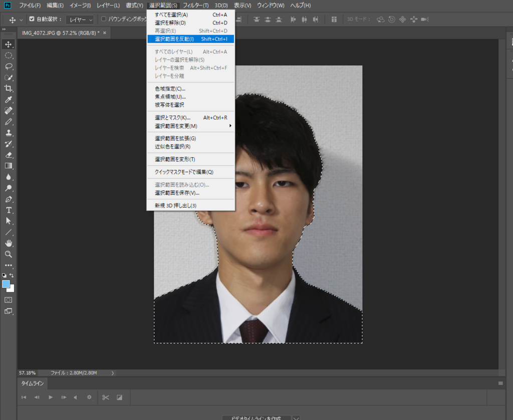Click the timeline transition icon
513x420 pixels.
tap(119, 397)
